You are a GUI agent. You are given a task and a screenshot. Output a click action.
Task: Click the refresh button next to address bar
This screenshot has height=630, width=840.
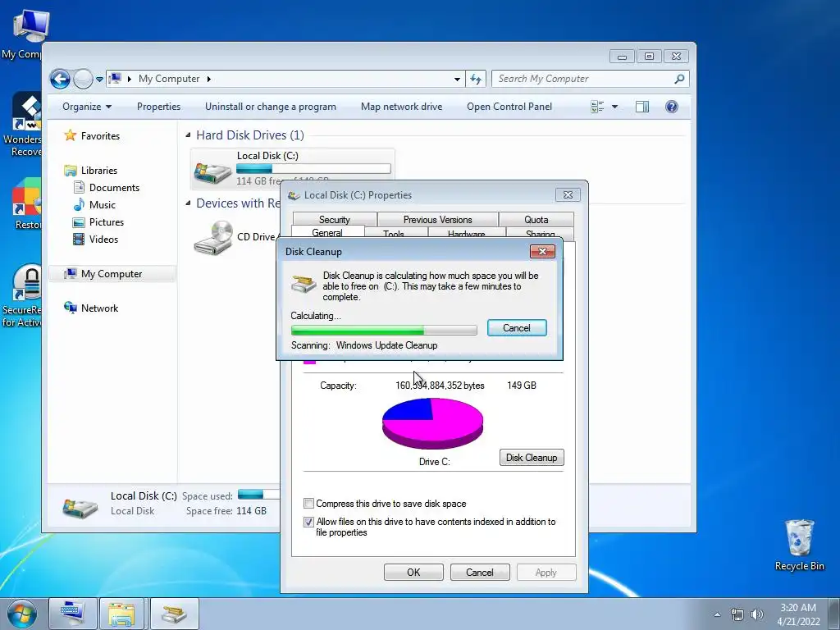tap(476, 79)
